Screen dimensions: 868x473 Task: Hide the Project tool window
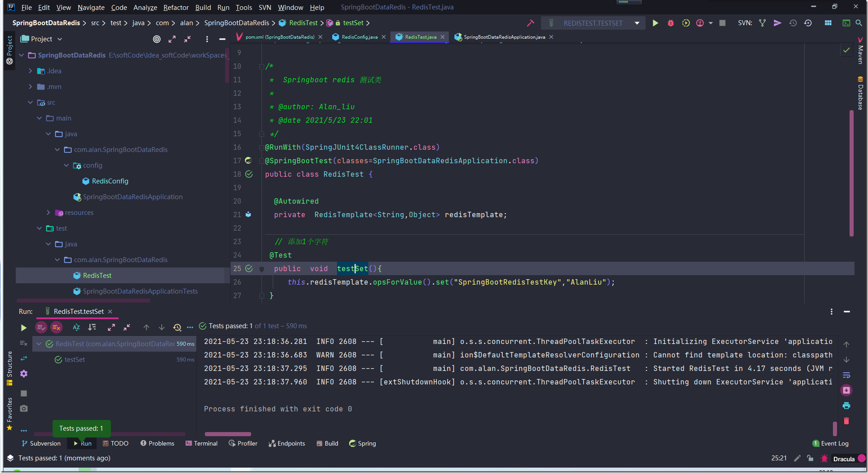pyautogui.click(x=222, y=39)
